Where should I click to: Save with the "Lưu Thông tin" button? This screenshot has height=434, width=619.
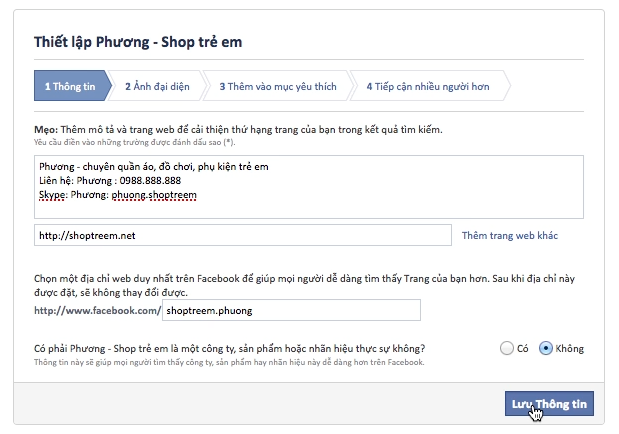pyautogui.click(x=549, y=404)
